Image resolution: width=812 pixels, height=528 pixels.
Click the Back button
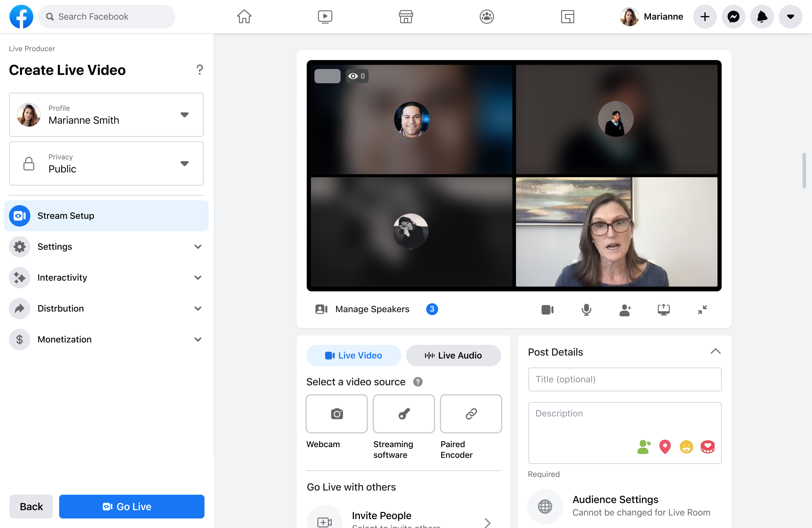31,507
